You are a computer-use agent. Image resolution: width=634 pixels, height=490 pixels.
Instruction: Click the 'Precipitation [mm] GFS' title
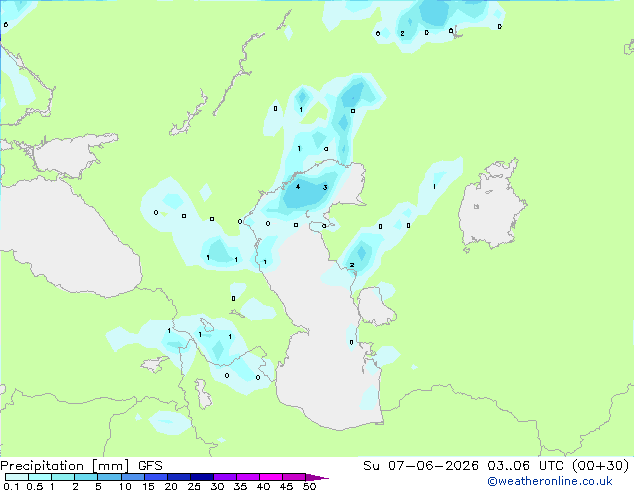click(81, 466)
